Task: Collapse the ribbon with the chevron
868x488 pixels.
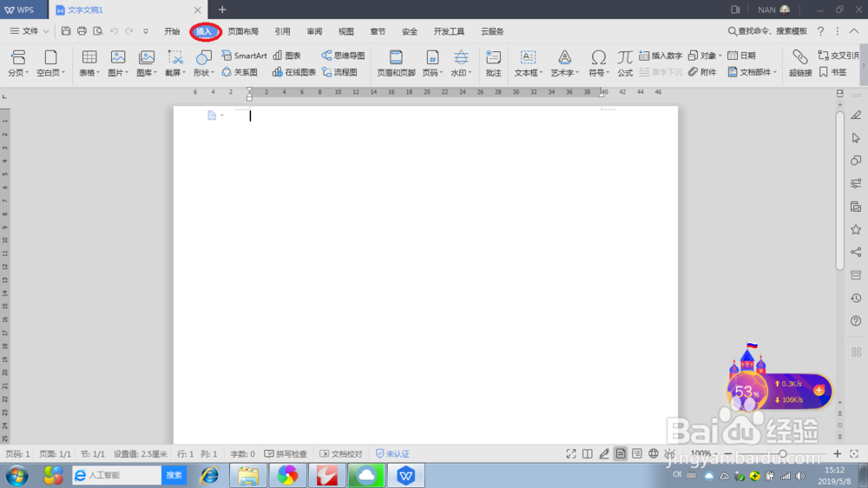Action: tap(854, 31)
